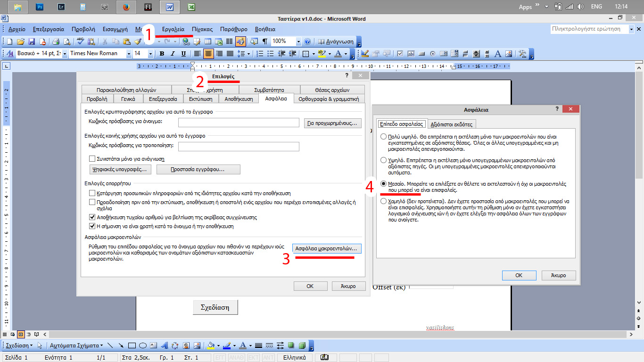Save the document with the floppy disk icon
The height and width of the screenshot is (362, 644).
pos(32,41)
